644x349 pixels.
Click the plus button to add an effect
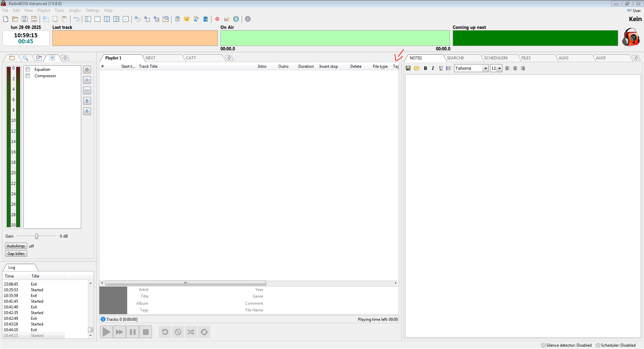87,80
